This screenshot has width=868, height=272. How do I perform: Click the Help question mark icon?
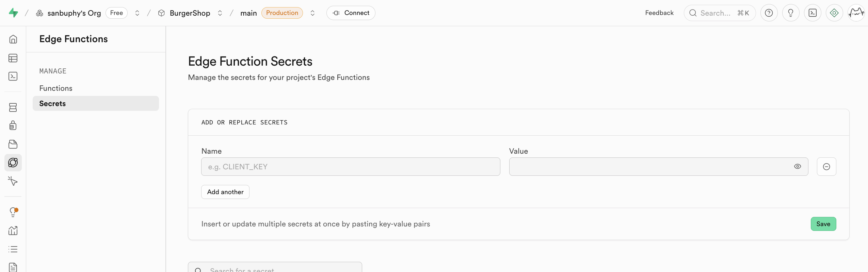tap(769, 13)
